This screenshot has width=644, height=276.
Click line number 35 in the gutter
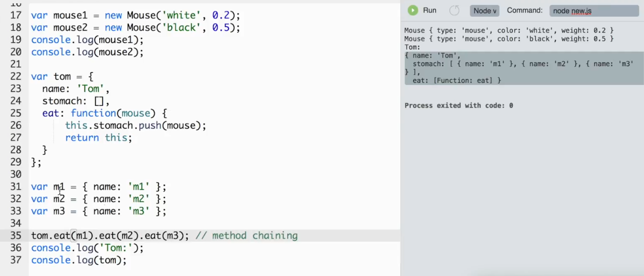coord(16,235)
